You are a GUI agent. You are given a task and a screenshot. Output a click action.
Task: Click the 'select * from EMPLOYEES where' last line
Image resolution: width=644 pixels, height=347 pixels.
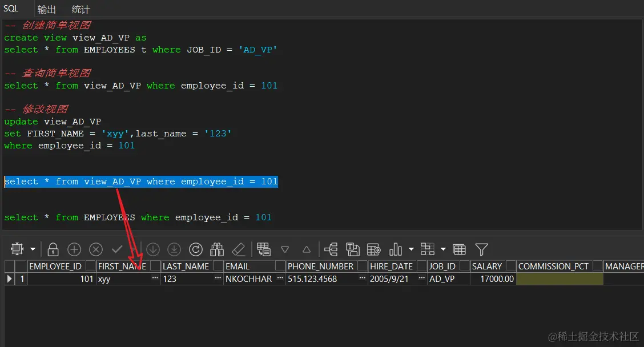[138, 217]
